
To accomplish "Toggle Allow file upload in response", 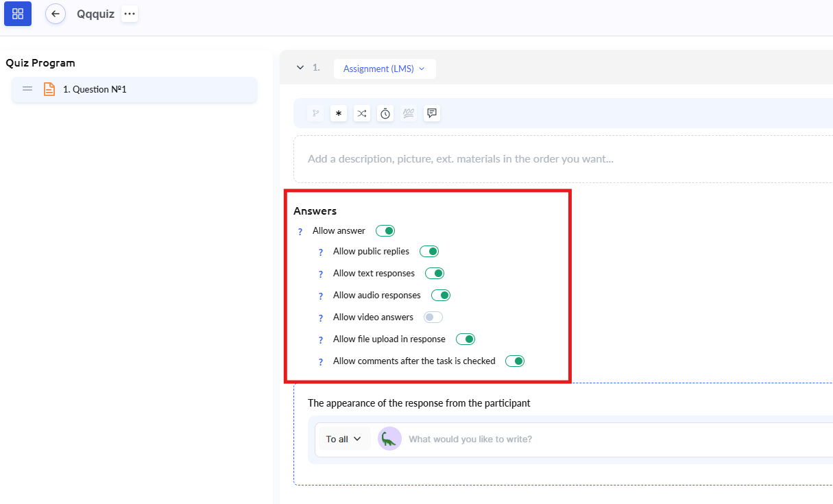I will [x=466, y=339].
